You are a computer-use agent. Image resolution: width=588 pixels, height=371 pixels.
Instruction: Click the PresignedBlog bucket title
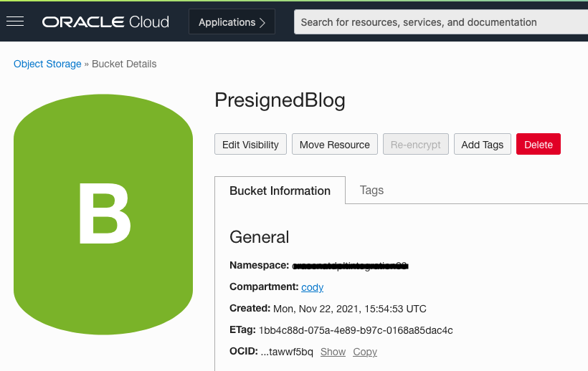tap(280, 100)
